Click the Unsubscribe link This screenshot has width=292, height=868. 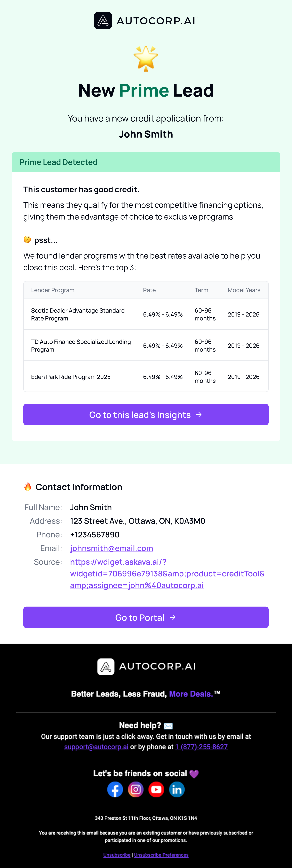pos(117,855)
